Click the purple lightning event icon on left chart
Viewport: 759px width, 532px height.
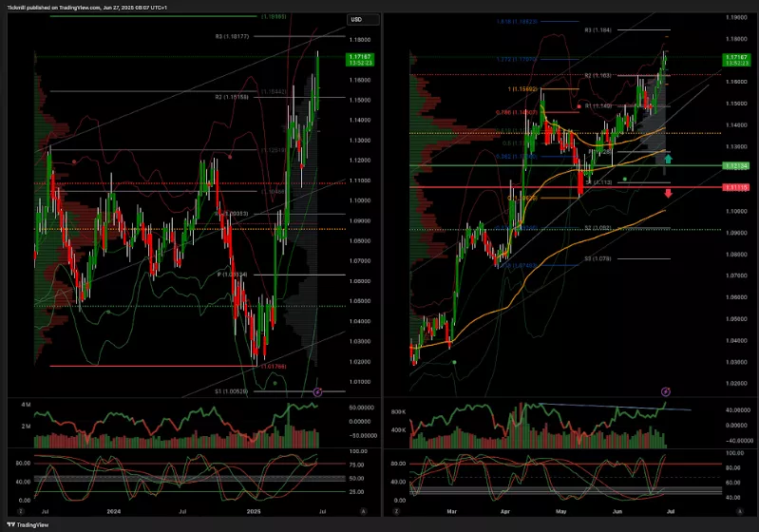tap(317, 391)
